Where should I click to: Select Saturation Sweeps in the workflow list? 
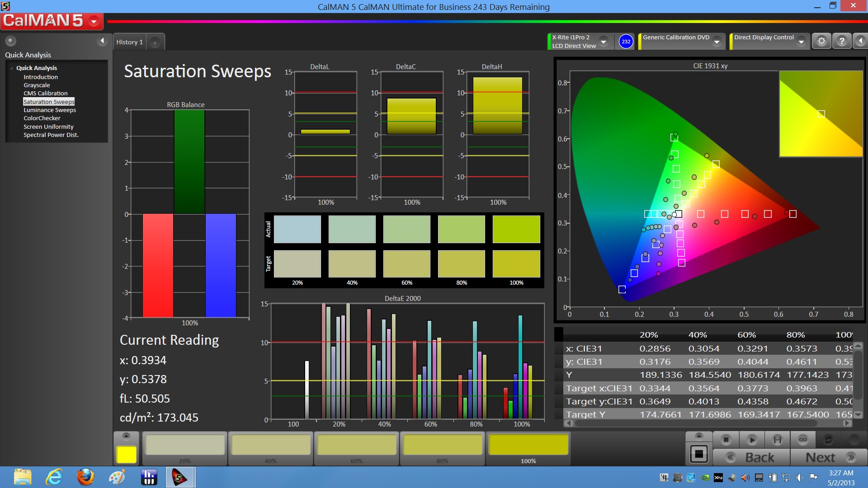[49, 102]
